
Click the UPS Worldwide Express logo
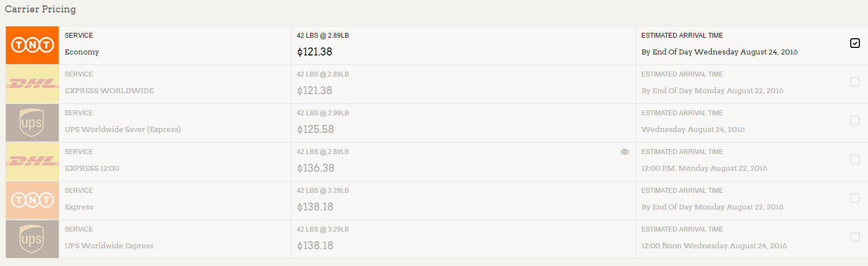(32, 239)
